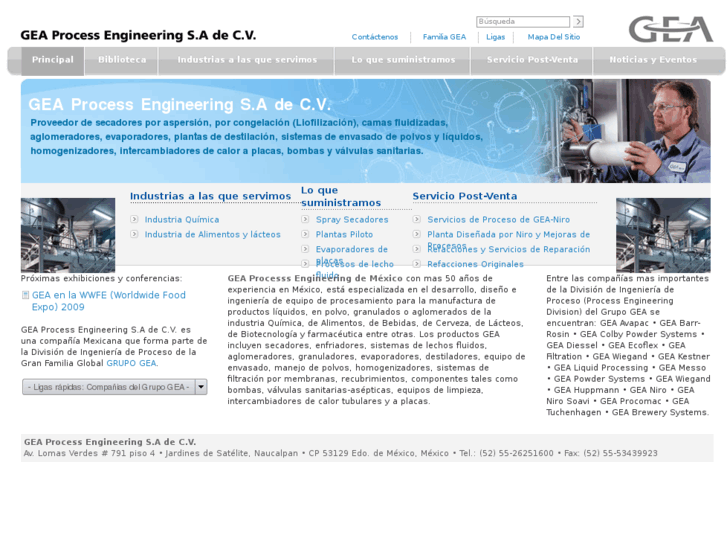Click the bullet icon beside Industria Química
727x545 pixels.
coord(134,219)
